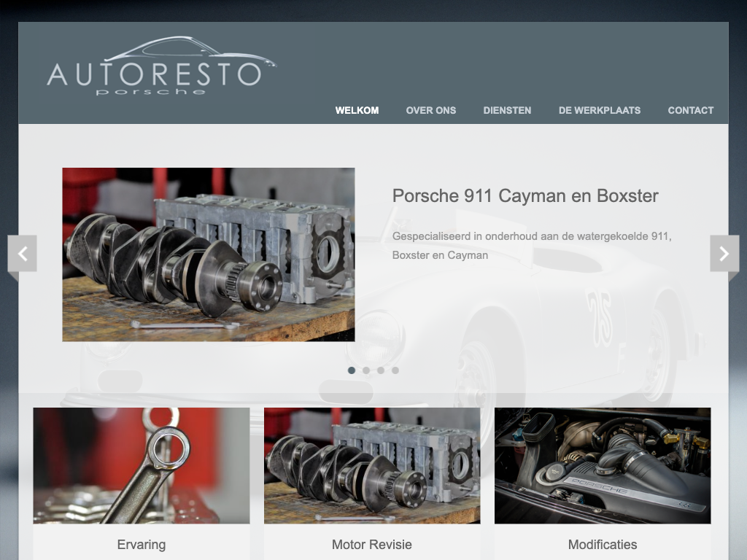Go to the Contact page

(x=690, y=110)
